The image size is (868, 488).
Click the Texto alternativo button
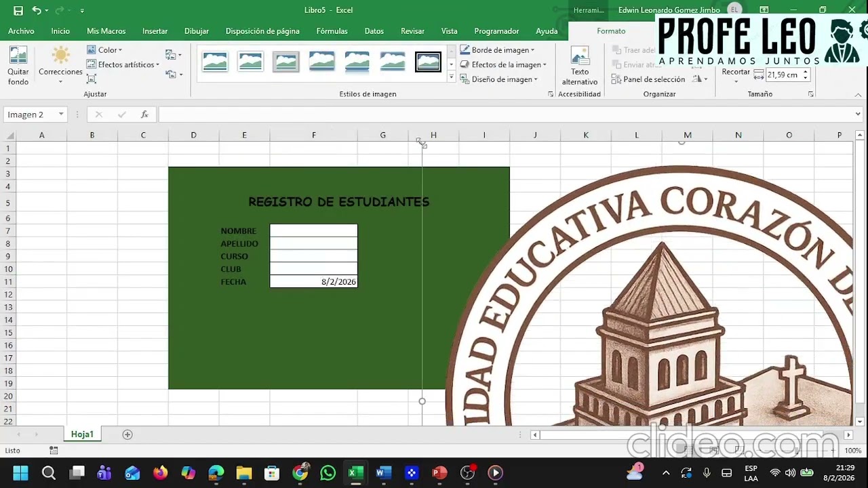(x=580, y=66)
